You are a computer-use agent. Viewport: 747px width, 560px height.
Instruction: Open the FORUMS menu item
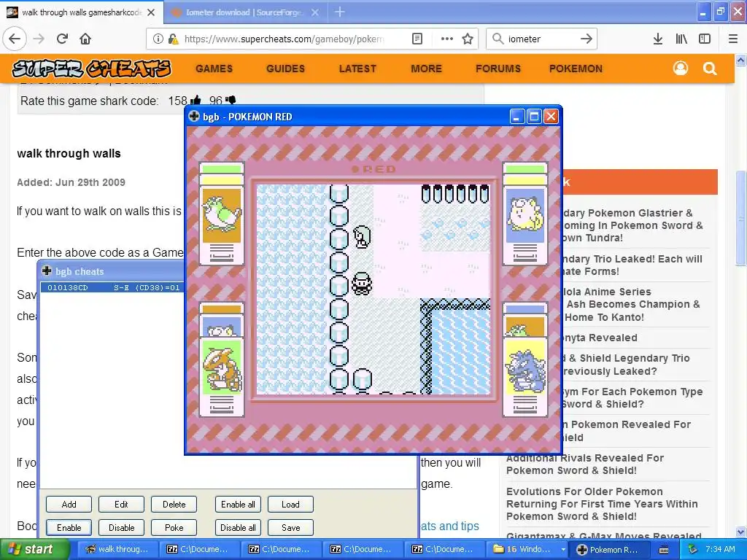coord(498,69)
